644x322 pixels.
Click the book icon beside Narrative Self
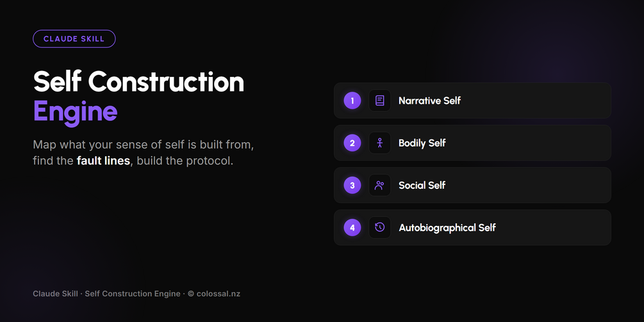tap(379, 101)
